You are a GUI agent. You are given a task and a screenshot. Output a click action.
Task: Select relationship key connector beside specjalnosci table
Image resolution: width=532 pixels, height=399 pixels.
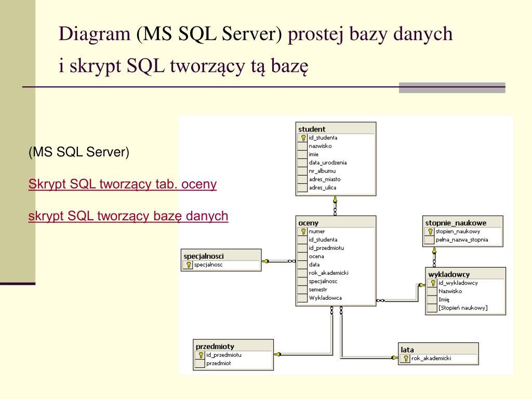265,261
